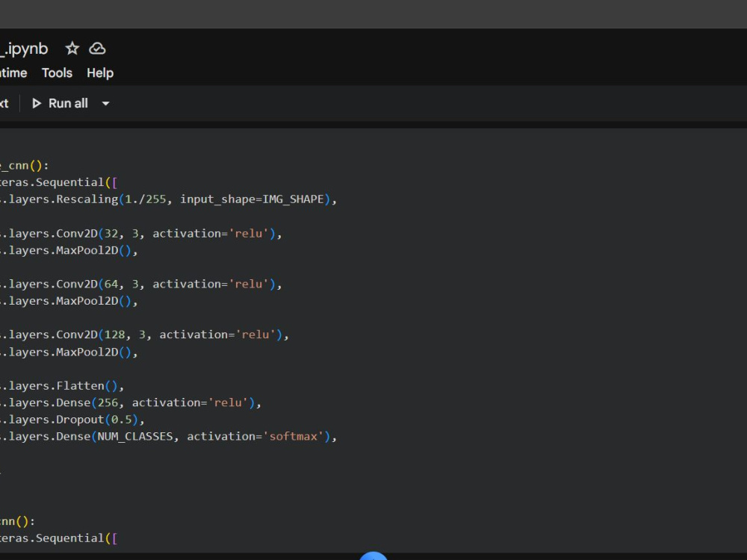Click the Conv2D(128, 3 code line
The image size is (747, 560).
point(144,335)
